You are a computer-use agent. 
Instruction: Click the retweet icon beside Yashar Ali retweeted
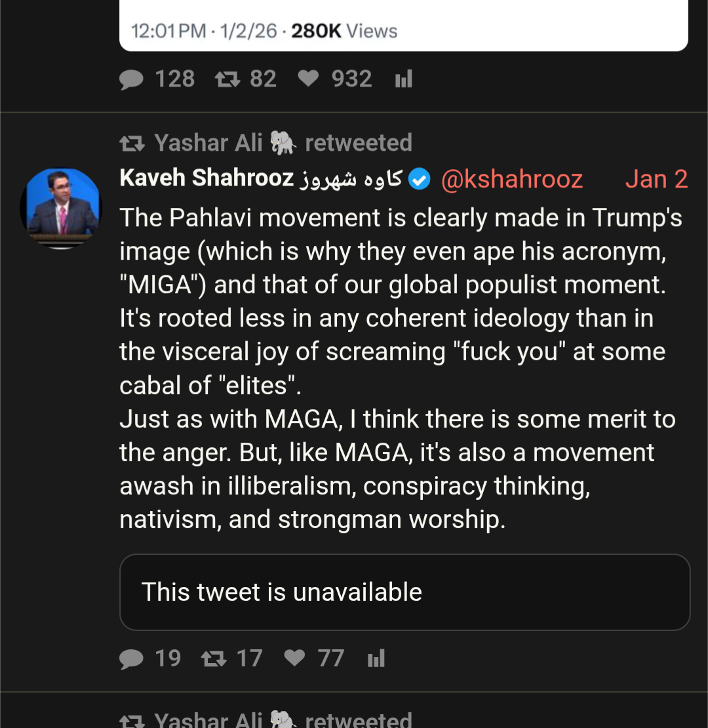click(x=132, y=143)
